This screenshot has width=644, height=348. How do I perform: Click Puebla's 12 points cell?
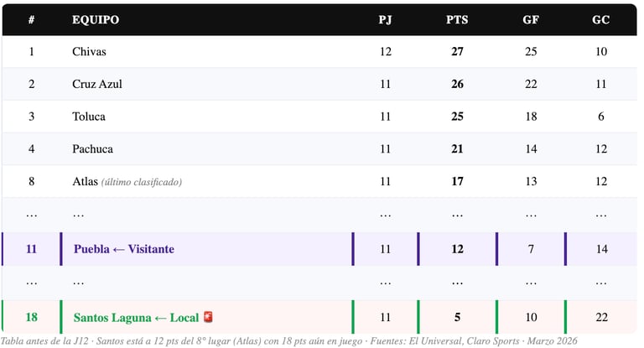tap(457, 249)
